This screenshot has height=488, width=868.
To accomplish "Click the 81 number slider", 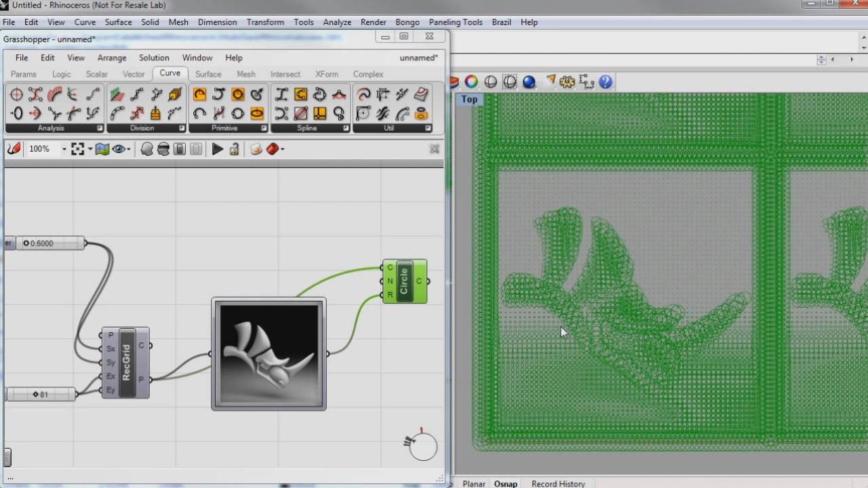I will pyautogui.click(x=41, y=394).
